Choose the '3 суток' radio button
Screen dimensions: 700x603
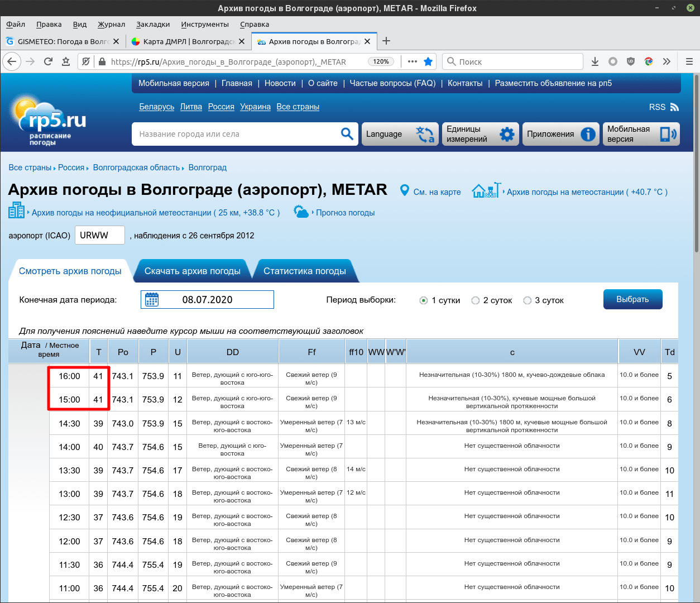coord(527,300)
